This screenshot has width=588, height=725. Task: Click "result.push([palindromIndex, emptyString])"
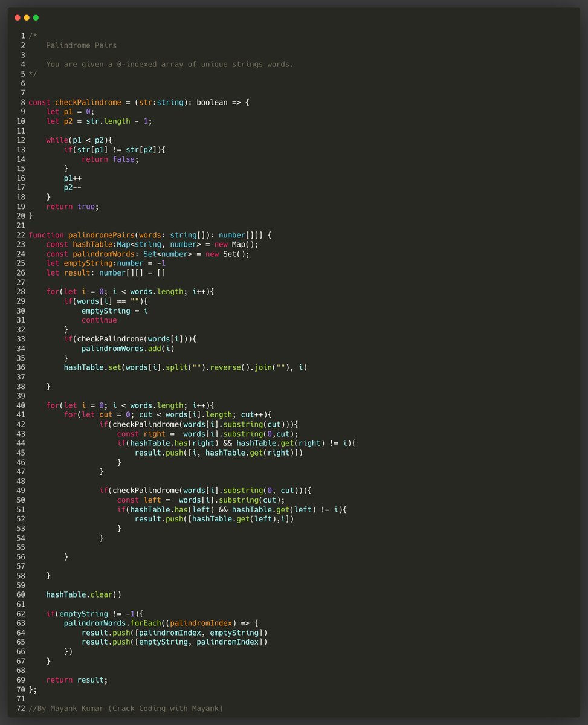(174, 633)
